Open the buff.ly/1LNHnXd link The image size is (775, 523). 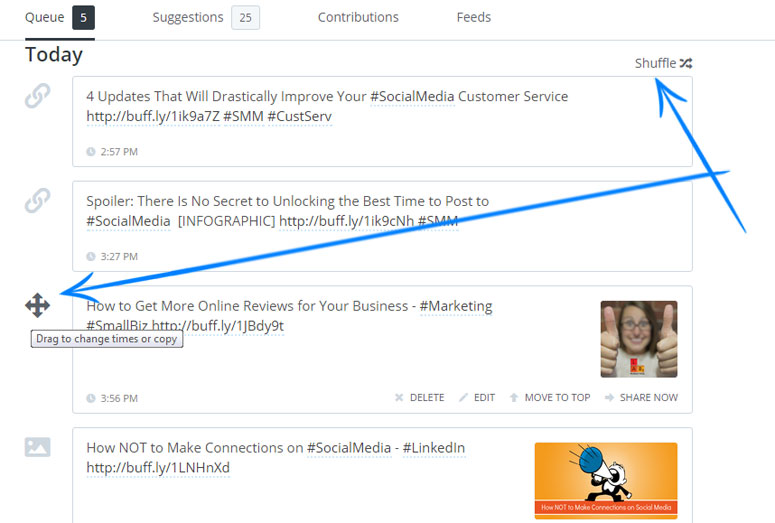[158, 468]
